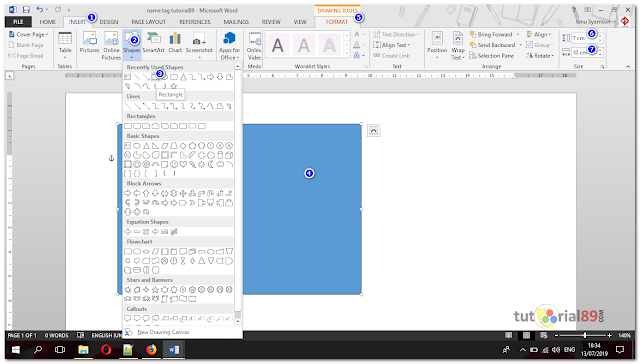This screenshot has width=640, height=364.
Task: Pick the cube shape in Basic Shapes
Action: [229, 155]
